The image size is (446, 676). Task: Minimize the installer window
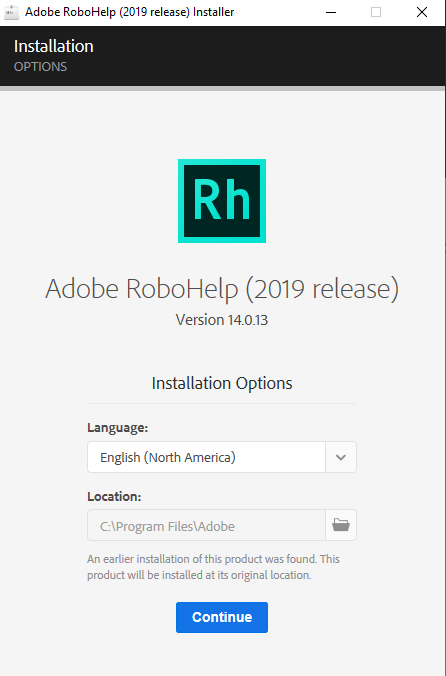coord(331,12)
